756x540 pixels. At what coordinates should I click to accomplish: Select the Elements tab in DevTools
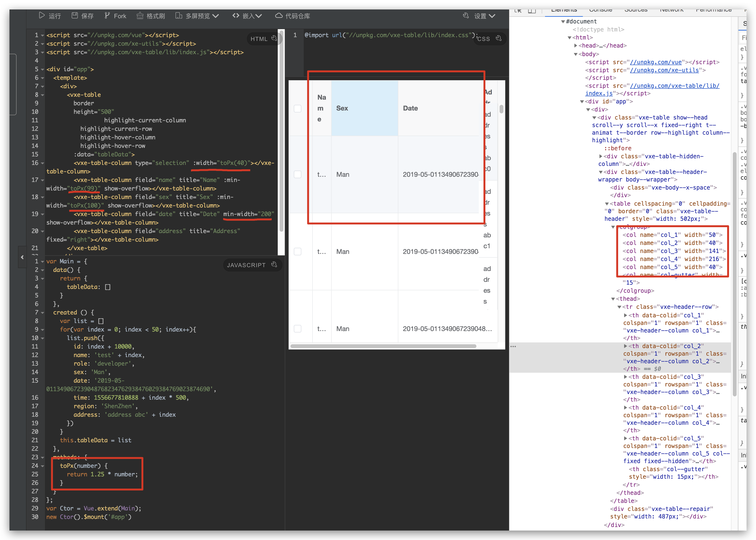click(x=564, y=11)
